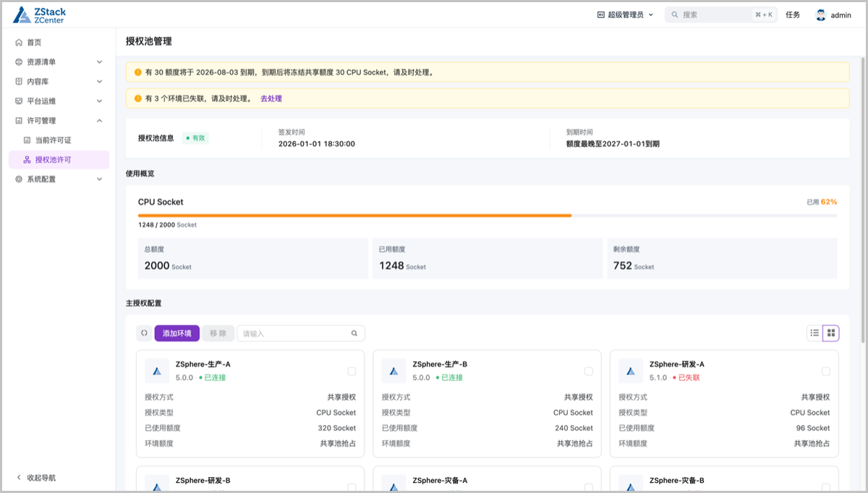
Task: Open the 首页 menu item
Action: (59, 43)
